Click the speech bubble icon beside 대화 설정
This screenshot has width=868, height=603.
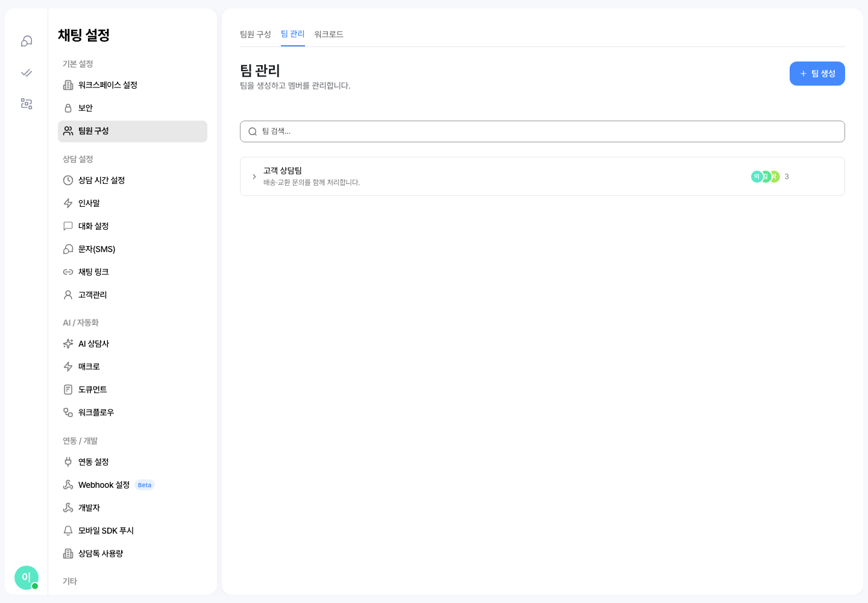point(68,226)
